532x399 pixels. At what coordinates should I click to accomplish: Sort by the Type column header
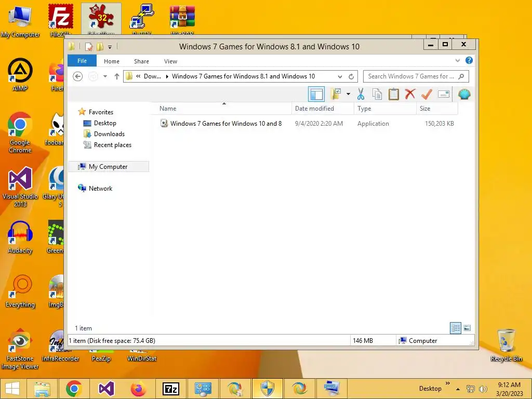(385, 109)
